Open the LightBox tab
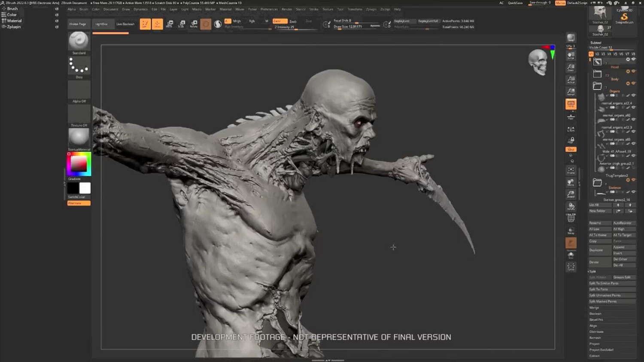The height and width of the screenshot is (362, 644). pos(101,24)
